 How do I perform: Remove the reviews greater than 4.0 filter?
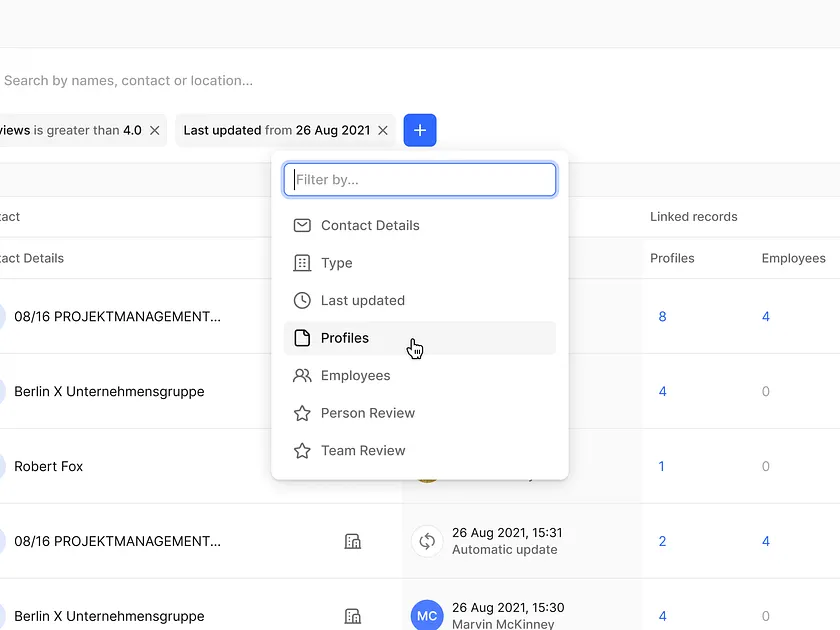coord(155,130)
